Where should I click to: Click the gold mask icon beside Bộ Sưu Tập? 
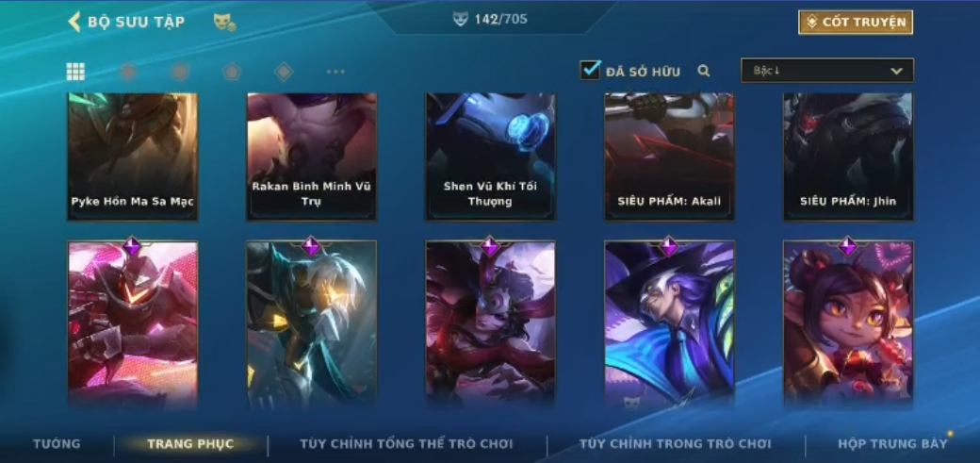coord(224,23)
